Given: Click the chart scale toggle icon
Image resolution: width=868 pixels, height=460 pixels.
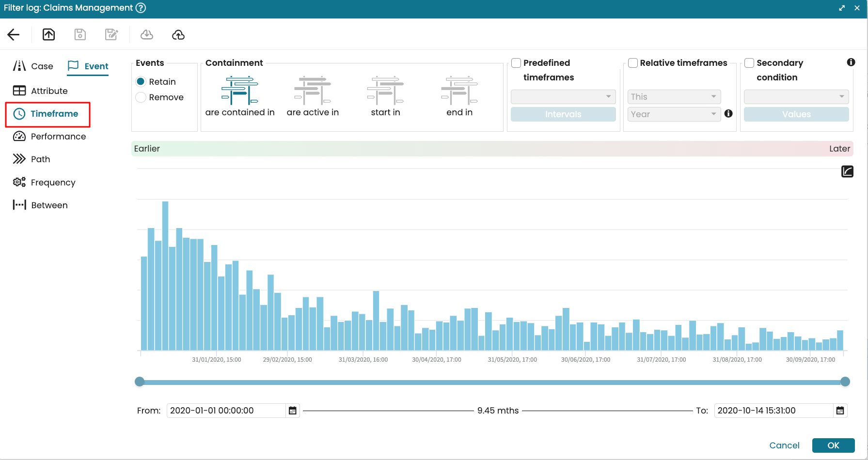Looking at the screenshot, I should 847,171.
